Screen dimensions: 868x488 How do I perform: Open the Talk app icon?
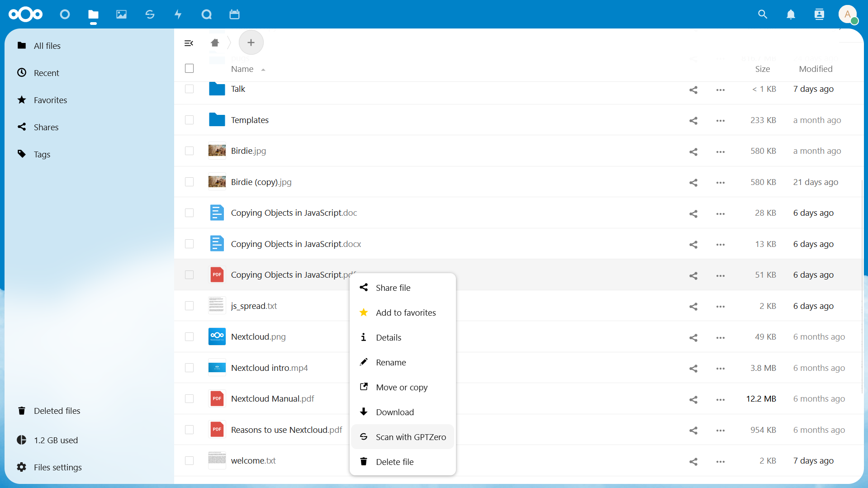tap(206, 14)
